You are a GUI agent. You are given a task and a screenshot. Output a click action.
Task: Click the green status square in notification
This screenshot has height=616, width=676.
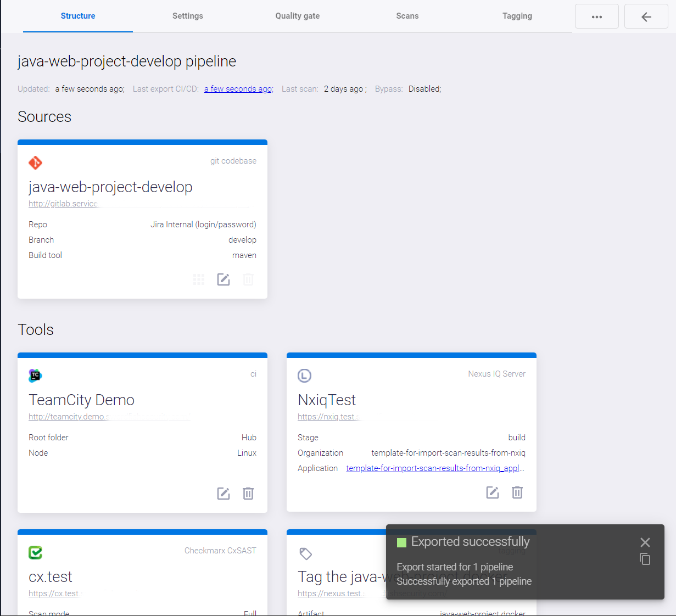(x=401, y=542)
